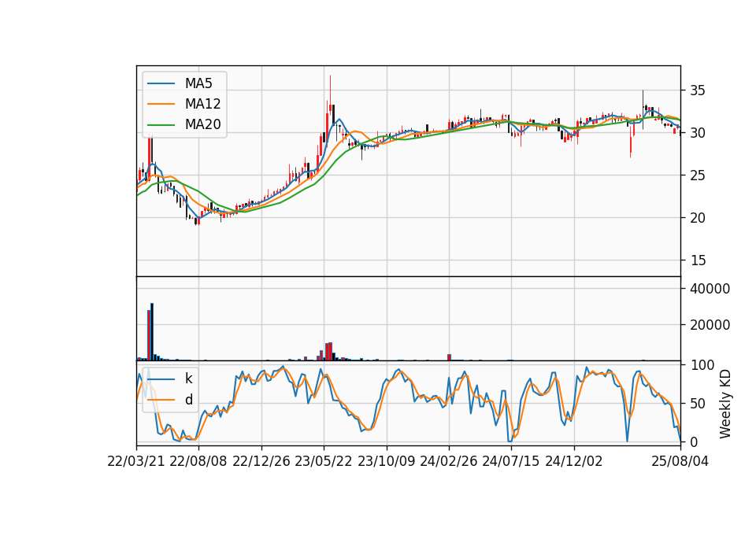This screenshot has height=543, width=756.
Task: Click the k legend label
Action: click(188, 379)
